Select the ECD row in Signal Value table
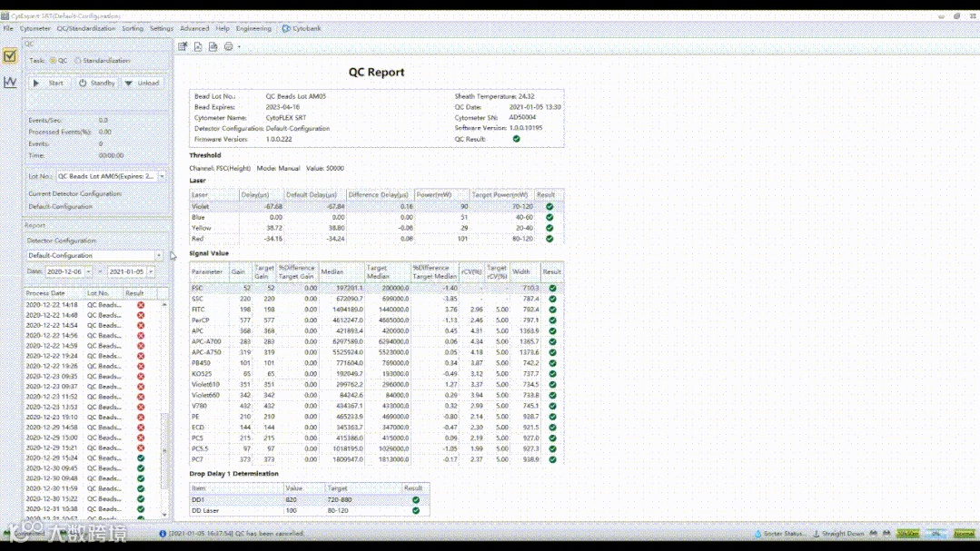Image resolution: width=980 pixels, height=551 pixels. tap(376, 428)
